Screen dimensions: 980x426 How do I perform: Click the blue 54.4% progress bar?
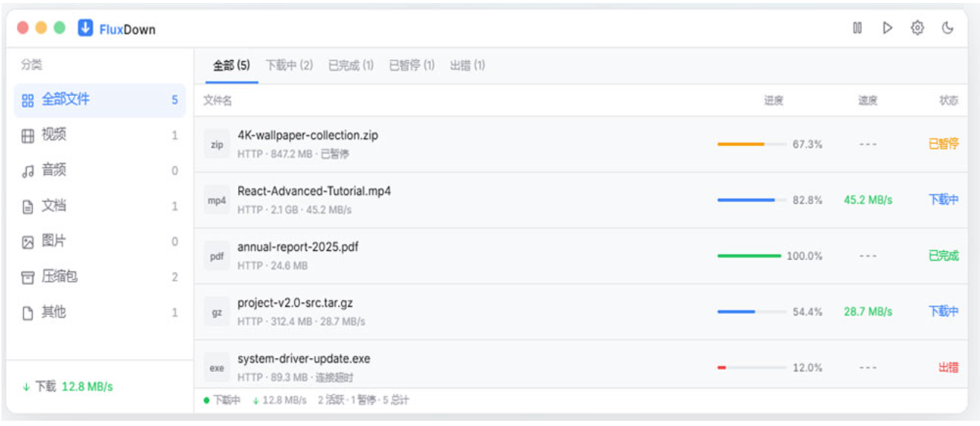[x=751, y=311]
